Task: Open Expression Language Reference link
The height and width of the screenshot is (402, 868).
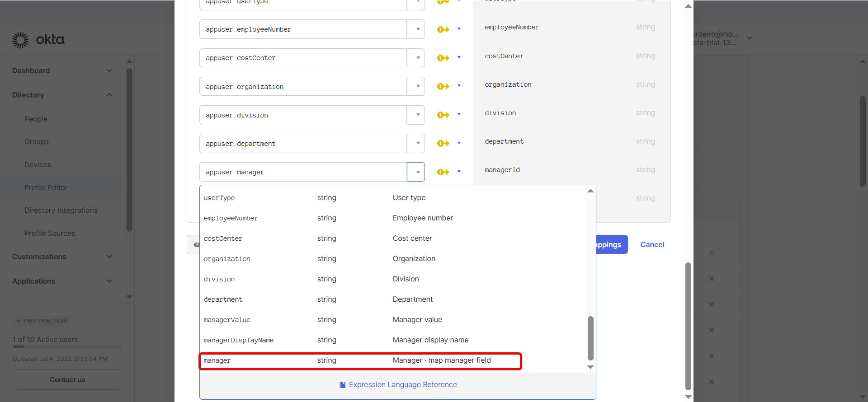Action: [402, 385]
